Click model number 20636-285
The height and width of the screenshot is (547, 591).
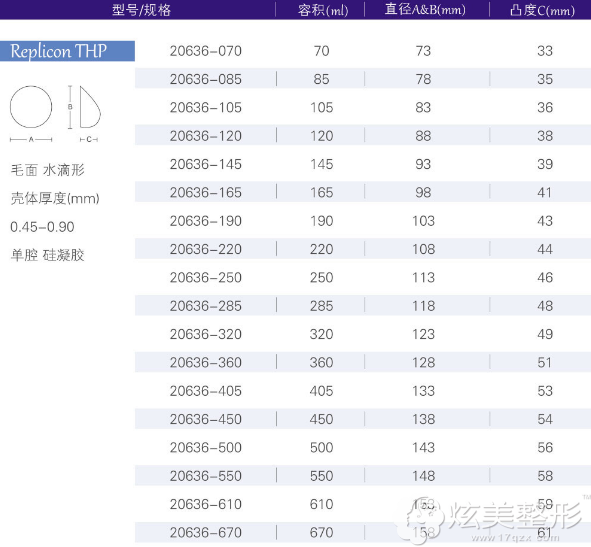click(205, 306)
